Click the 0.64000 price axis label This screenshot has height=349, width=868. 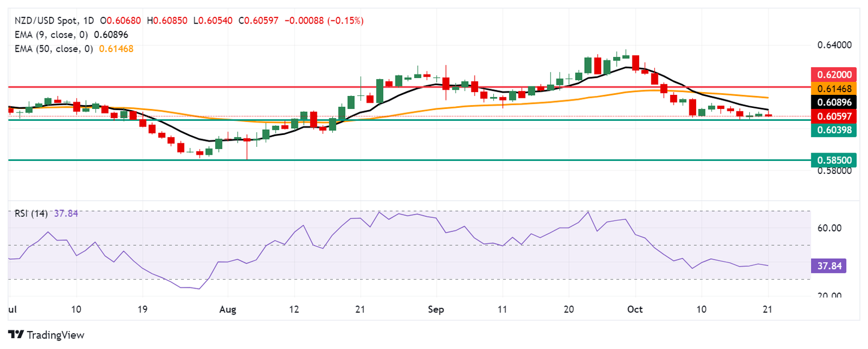pyautogui.click(x=834, y=45)
